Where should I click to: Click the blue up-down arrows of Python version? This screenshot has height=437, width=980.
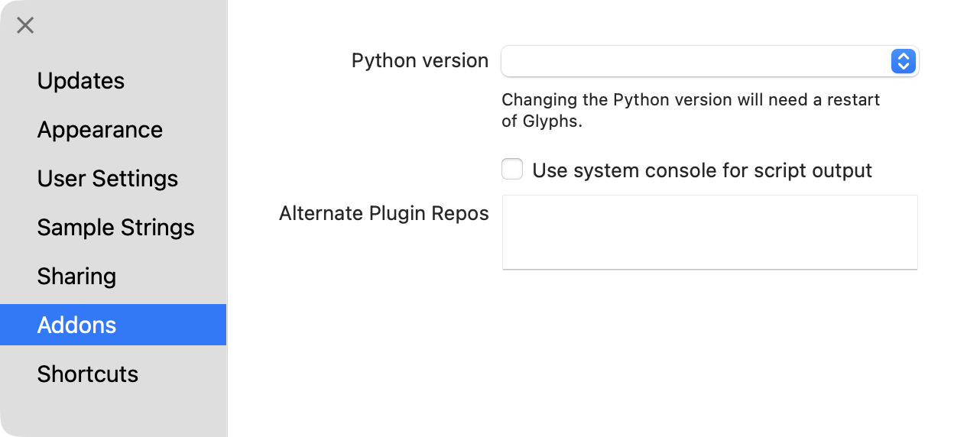pyautogui.click(x=903, y=61)
